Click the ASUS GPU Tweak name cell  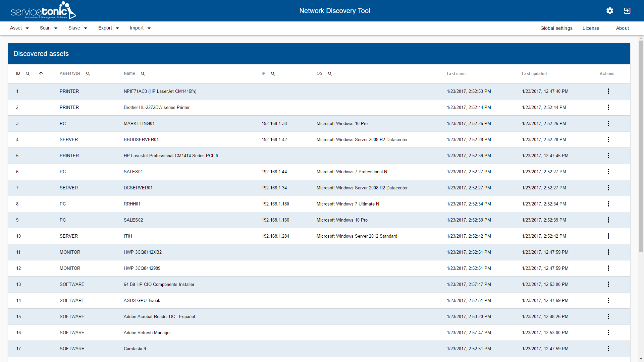pos(142,300)
